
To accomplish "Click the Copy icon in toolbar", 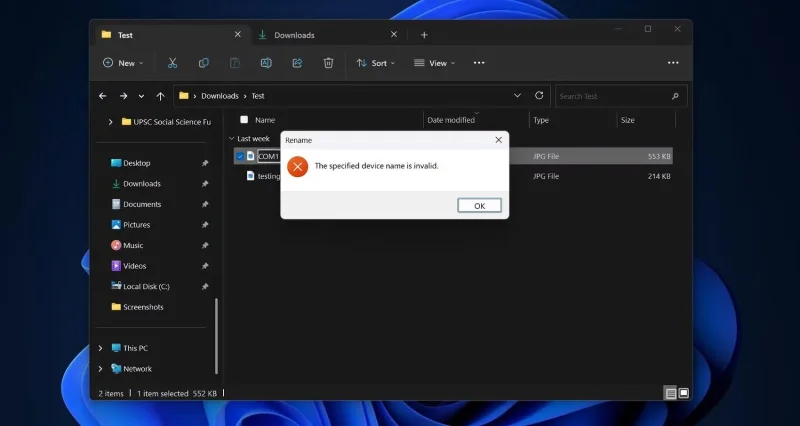I will 204,63.
